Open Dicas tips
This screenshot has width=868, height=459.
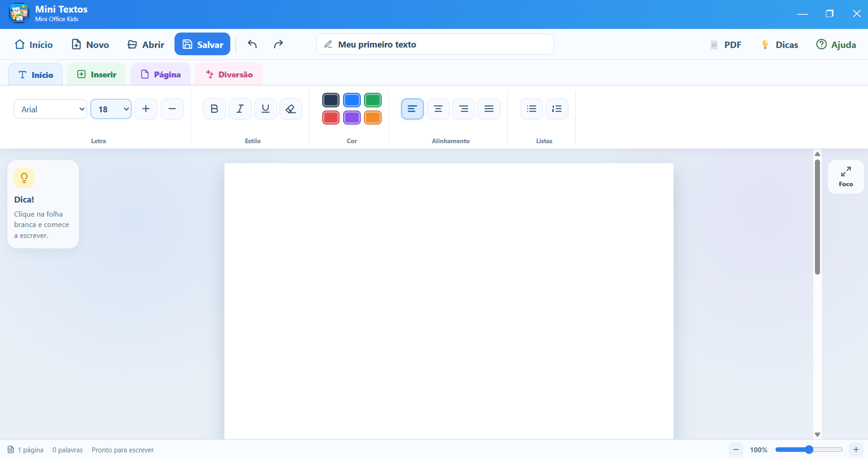pyautogui.click(x=780, y=44)
